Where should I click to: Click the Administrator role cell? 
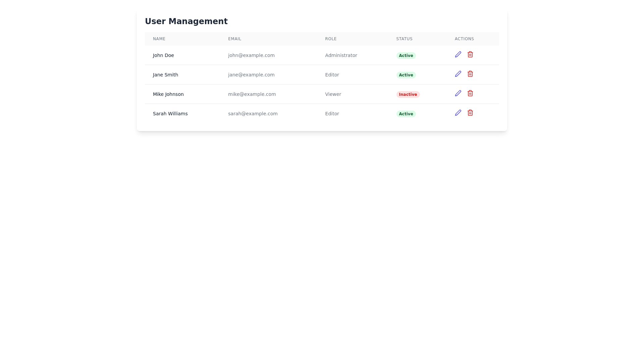341,55
